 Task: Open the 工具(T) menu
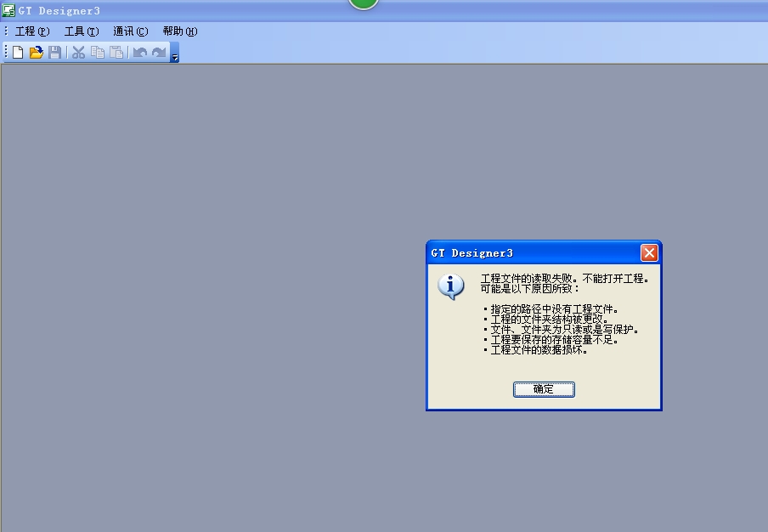point(82,31)
